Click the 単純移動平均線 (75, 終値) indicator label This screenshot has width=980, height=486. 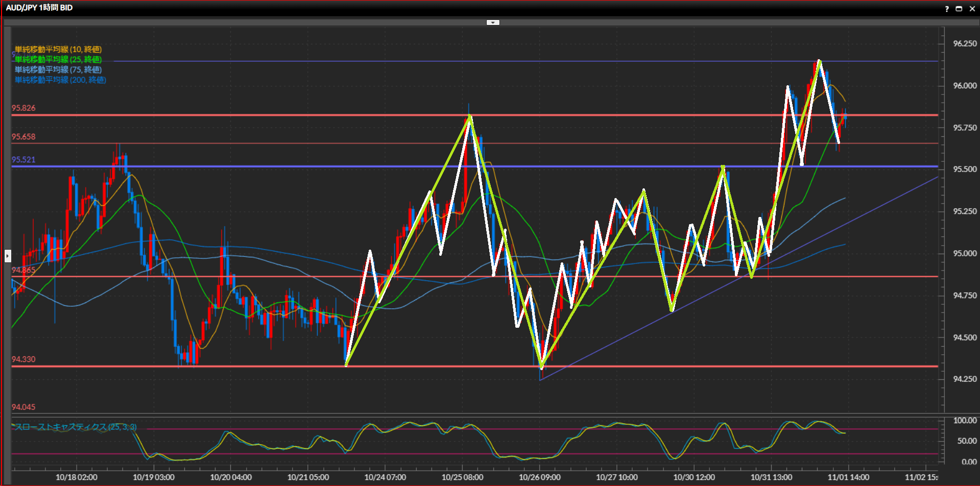point(58,70)
